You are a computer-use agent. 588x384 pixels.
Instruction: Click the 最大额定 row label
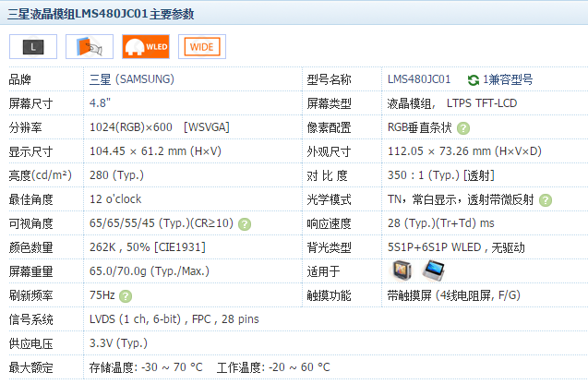tap(31, 368)
